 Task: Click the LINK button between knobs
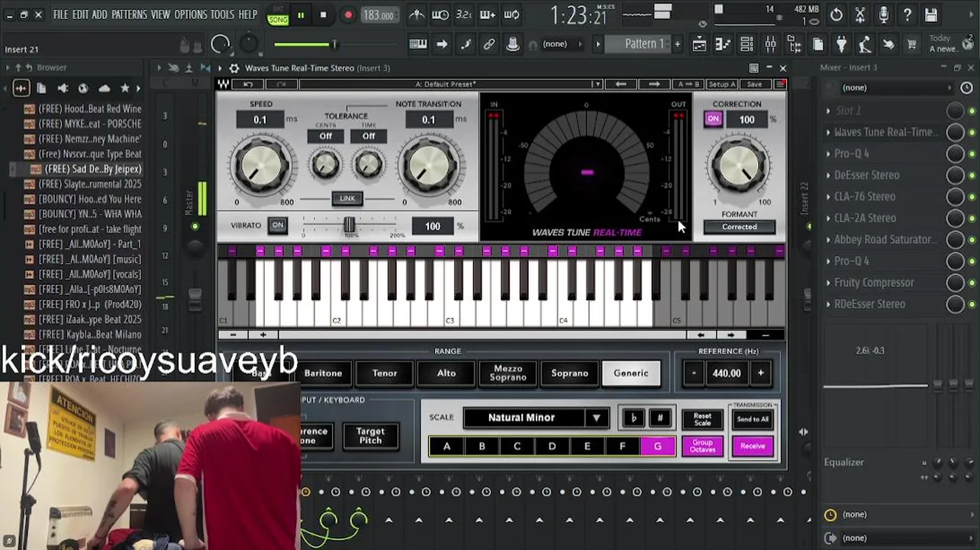(347, 199)
